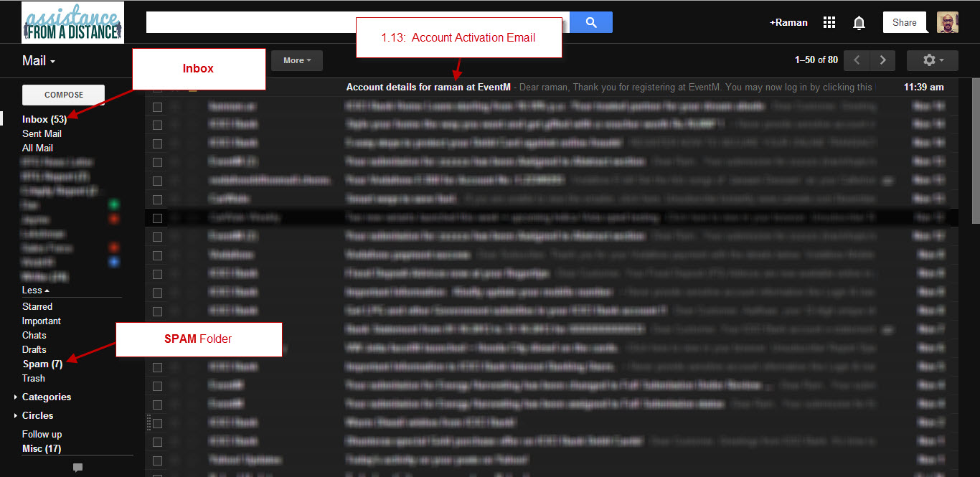Click the Compose button

point(64,95)
